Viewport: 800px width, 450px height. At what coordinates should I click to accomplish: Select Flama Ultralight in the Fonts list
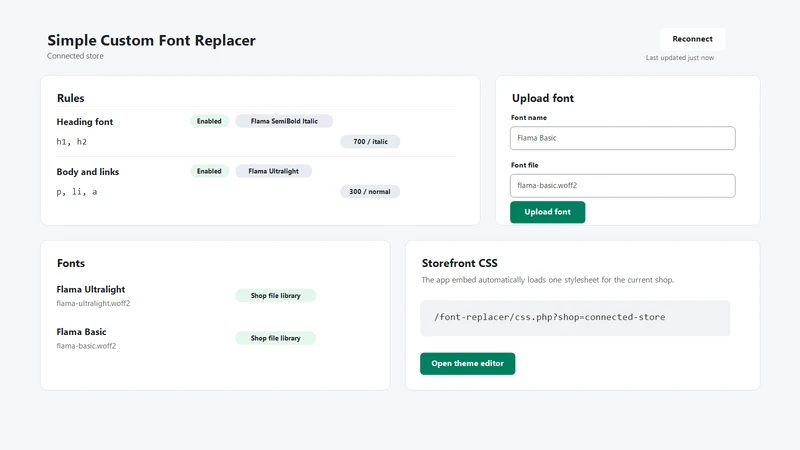click(91, 289)
